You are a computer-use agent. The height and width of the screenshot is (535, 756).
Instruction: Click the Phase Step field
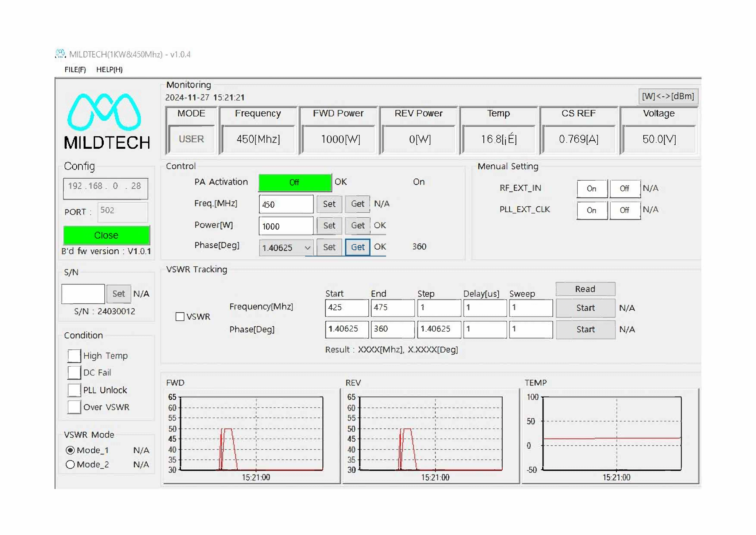point(439,329)
